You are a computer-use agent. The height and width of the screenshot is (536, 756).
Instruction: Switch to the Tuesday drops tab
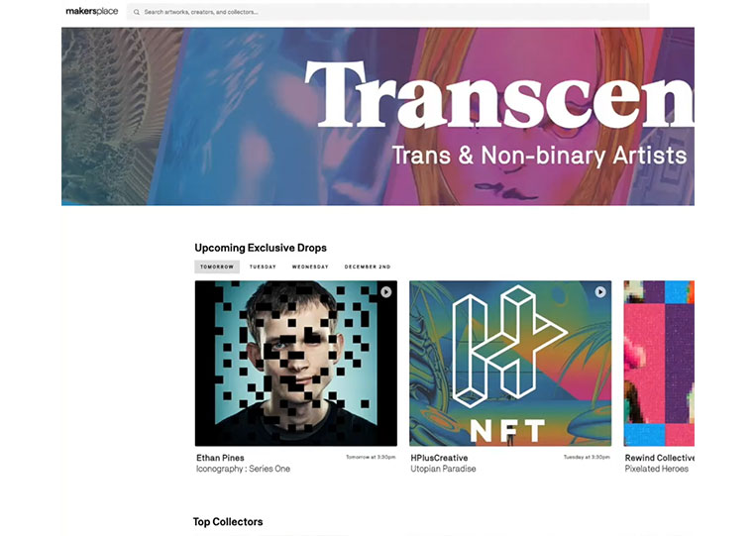point(263,267)
